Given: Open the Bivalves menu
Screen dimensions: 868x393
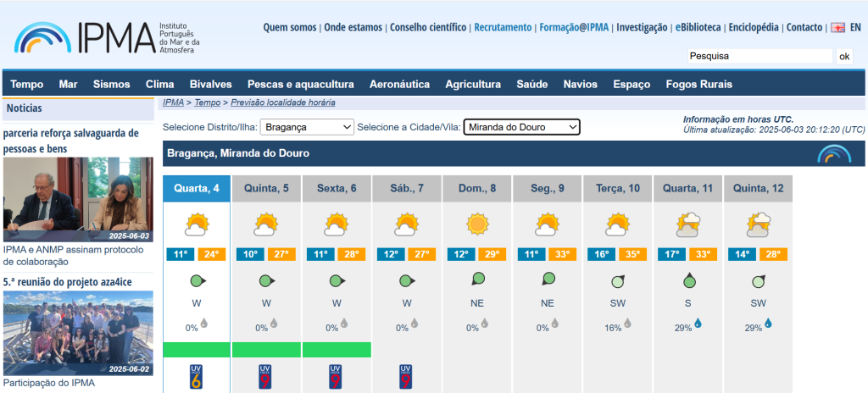Looking at the screenshot, I should [211, 84].
